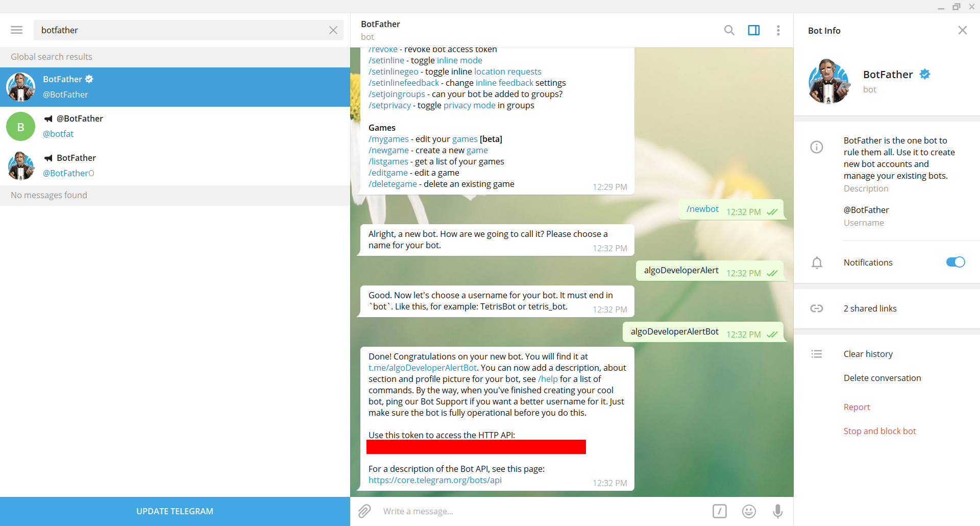The height and width of the screenshot is (526, 980).
Task: Open the emoji picker
Action: coord(749,511)
